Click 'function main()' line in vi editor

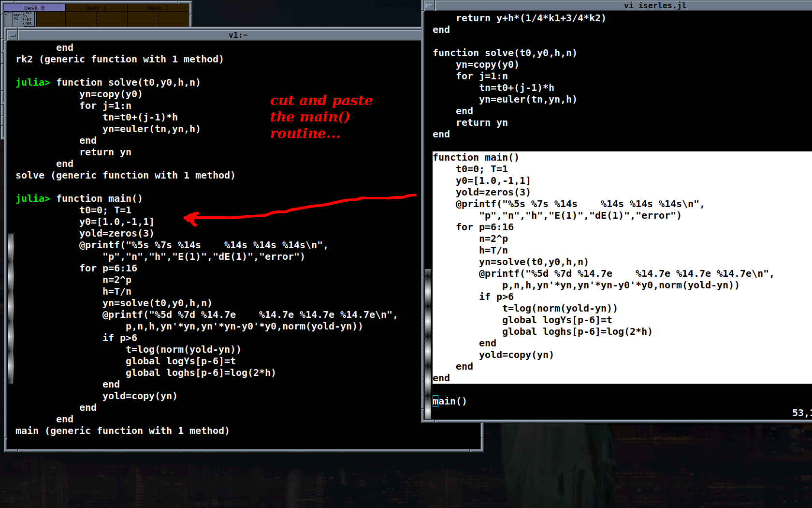coord(476,157)
